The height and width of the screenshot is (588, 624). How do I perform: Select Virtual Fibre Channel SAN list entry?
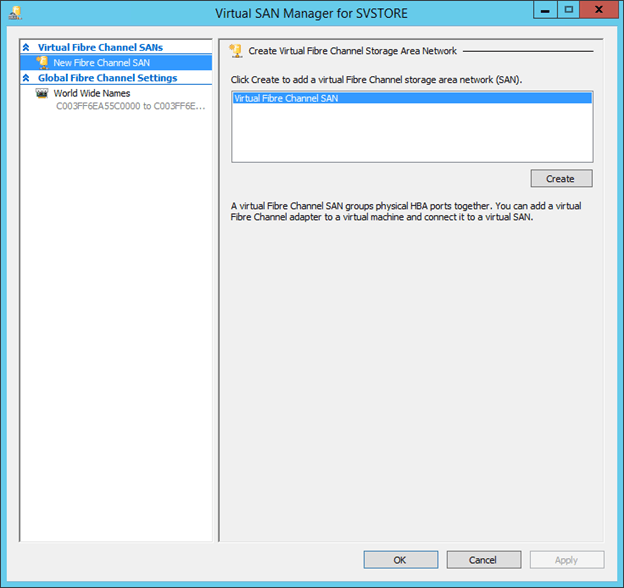(x=286, y=99)
